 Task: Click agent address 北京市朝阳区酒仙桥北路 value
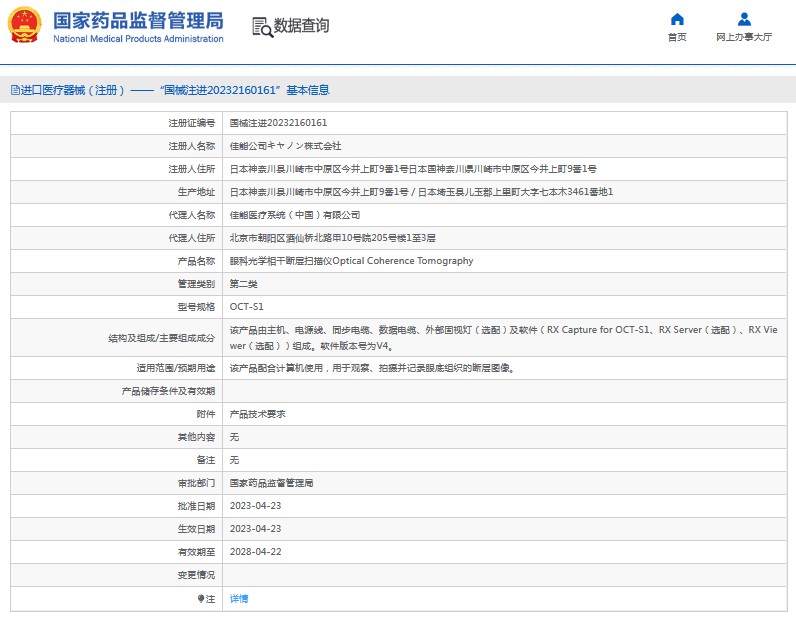(x=332, y=238)
